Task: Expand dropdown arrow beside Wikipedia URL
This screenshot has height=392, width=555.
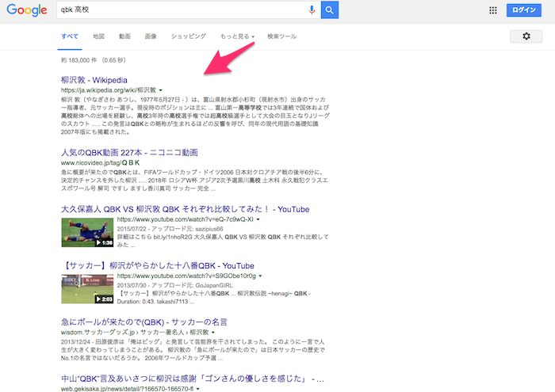Action: [161, 91]
